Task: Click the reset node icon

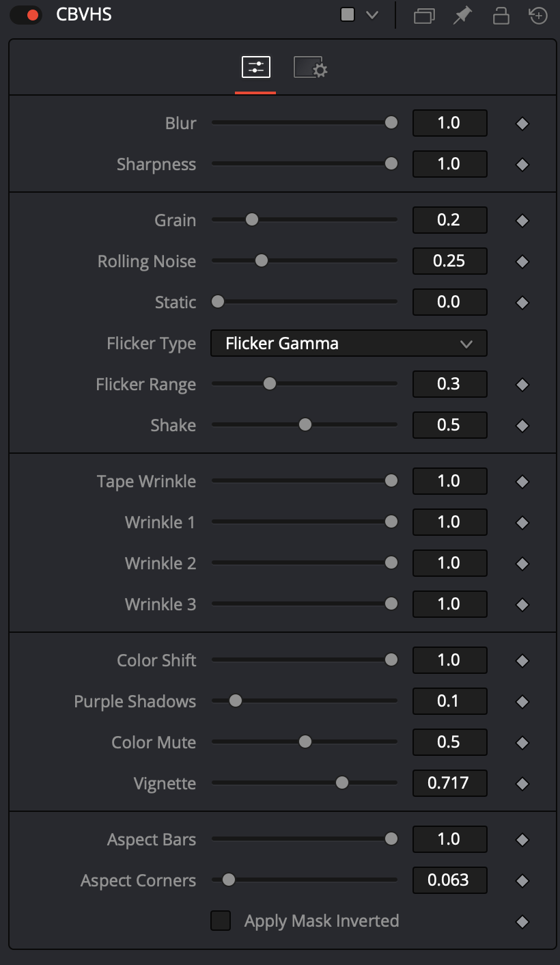Action: (x=538, y=15)
